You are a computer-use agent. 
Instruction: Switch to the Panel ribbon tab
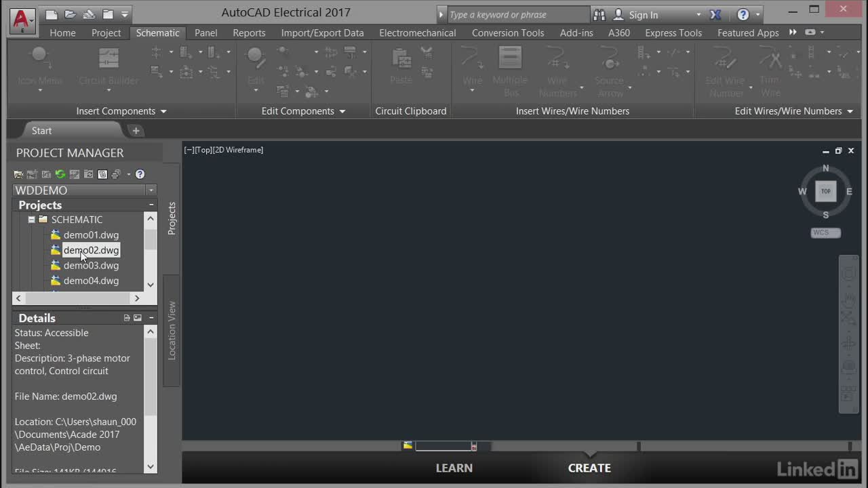206,33
